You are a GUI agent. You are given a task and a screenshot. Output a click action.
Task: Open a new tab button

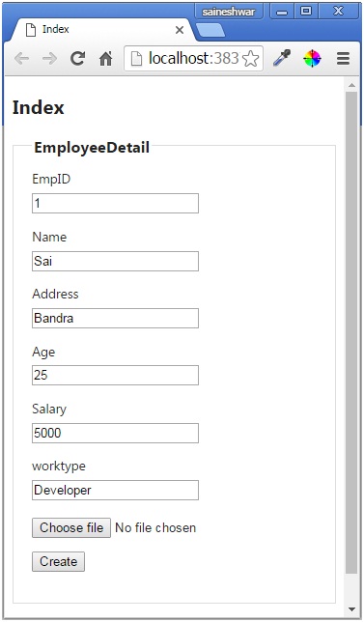tap(210, 31)
